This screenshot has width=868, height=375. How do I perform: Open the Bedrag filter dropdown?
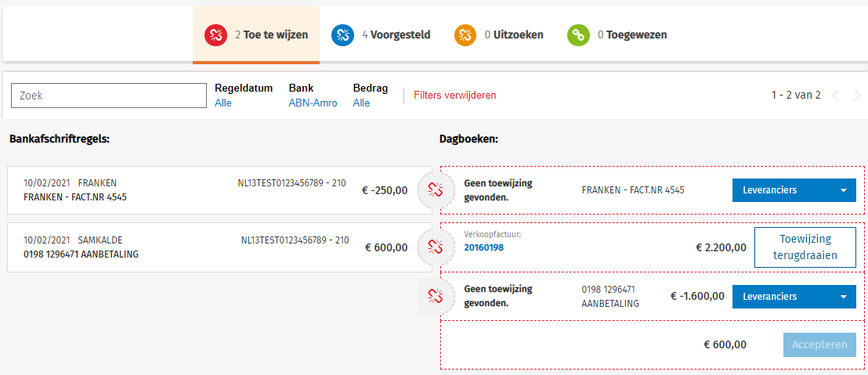(361, 103)
